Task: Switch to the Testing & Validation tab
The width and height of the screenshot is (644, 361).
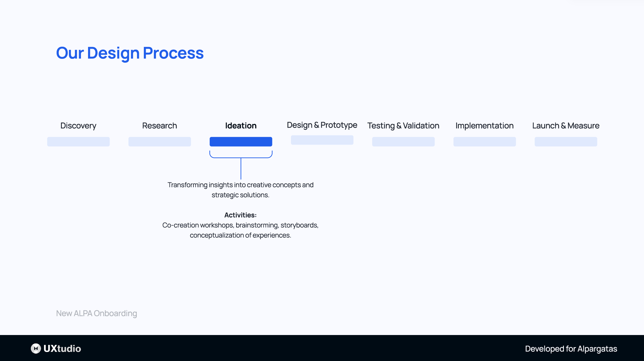Action: (403, 126)
